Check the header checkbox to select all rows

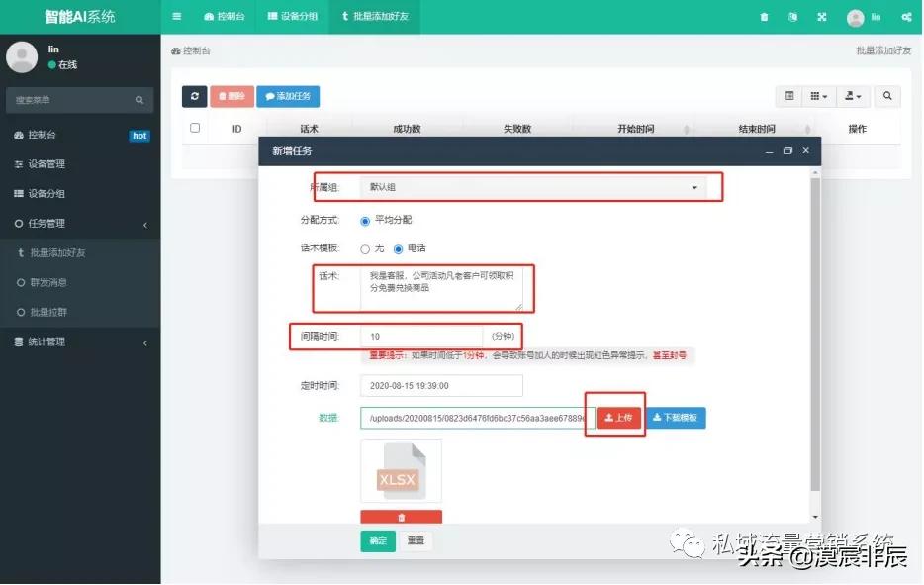[x=194, y=128]
